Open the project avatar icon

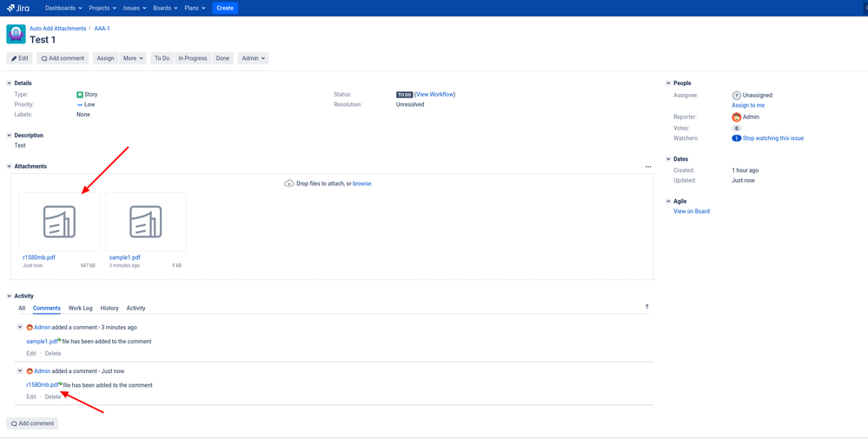click(16, 34)
